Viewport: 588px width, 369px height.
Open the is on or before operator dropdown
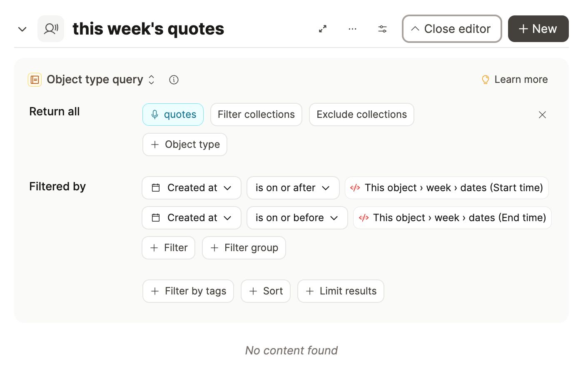[297, 218]
